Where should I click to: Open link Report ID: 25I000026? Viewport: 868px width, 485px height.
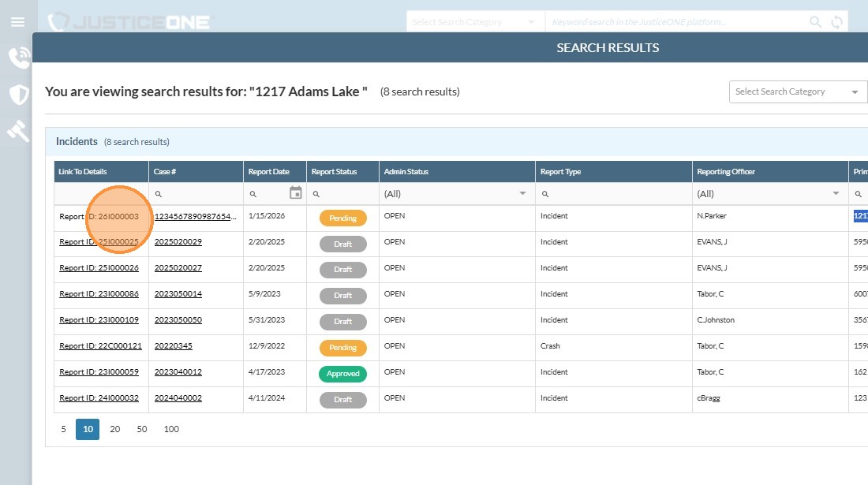[x=99, y=267]
